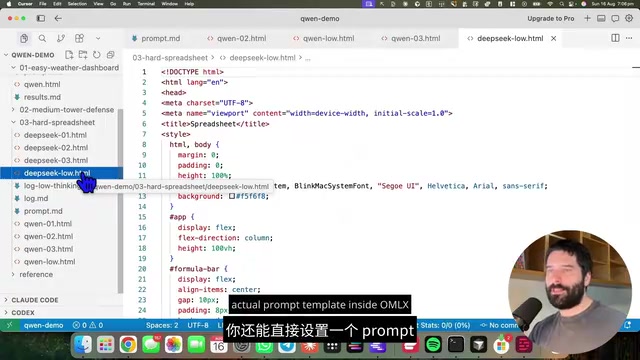Refresh the explorer file tree
640x360 pixels.
(97, 55)
